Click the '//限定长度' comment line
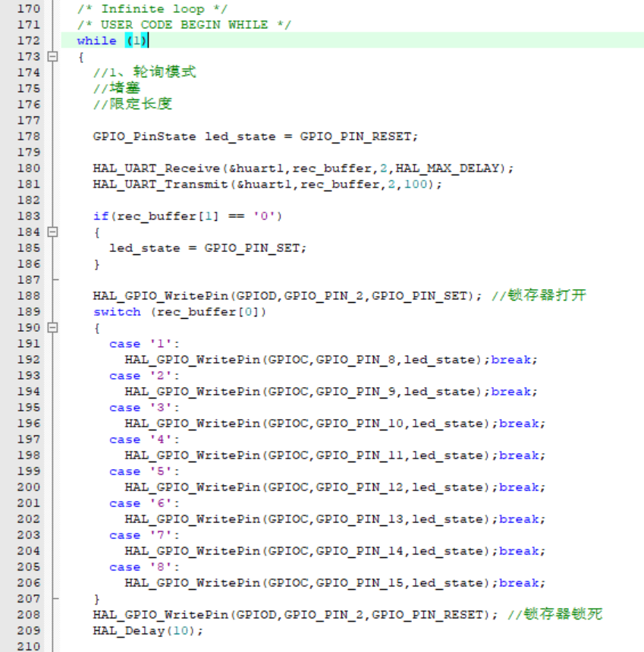This screenshot has height=652, width=644. click(133, 104)
